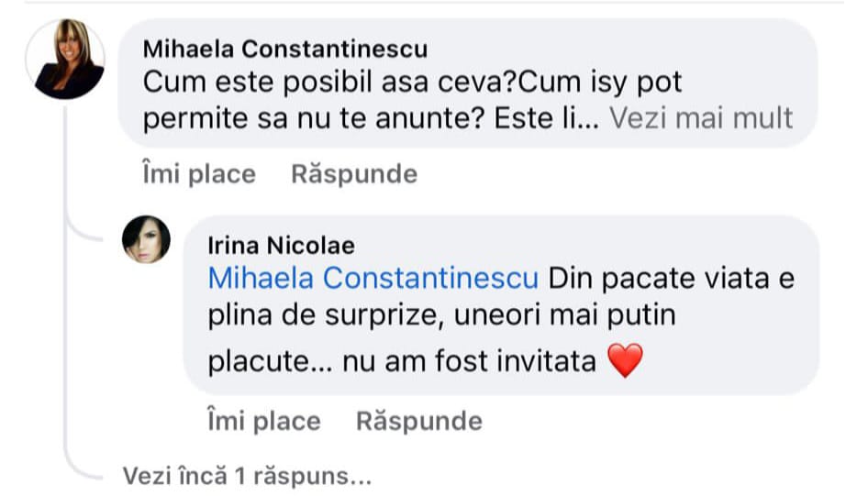The width and height of the screenshot is (868, 496).
Task: Click the text 'nu am fost invitata'
Action: [x=469, y=362]
